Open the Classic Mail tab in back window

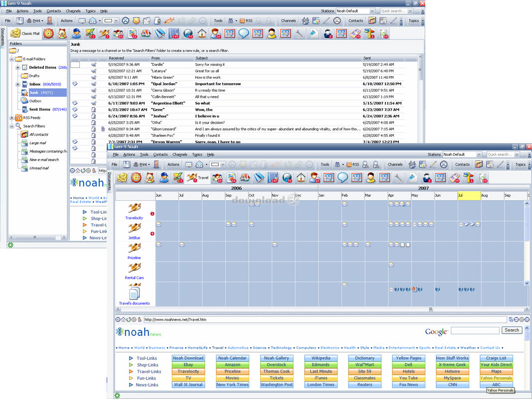[25, 33]
